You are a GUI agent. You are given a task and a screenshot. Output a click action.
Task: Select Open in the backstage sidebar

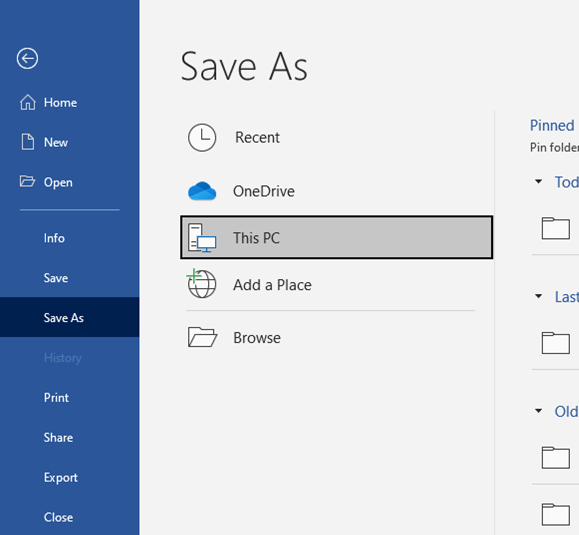pos(70,182)
